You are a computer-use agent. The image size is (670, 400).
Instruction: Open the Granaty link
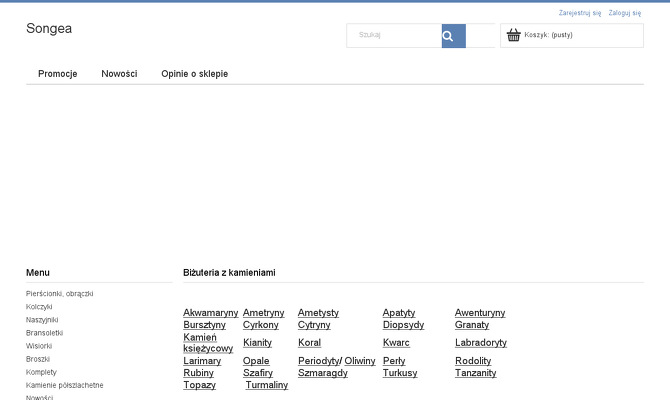click(472, 325)
